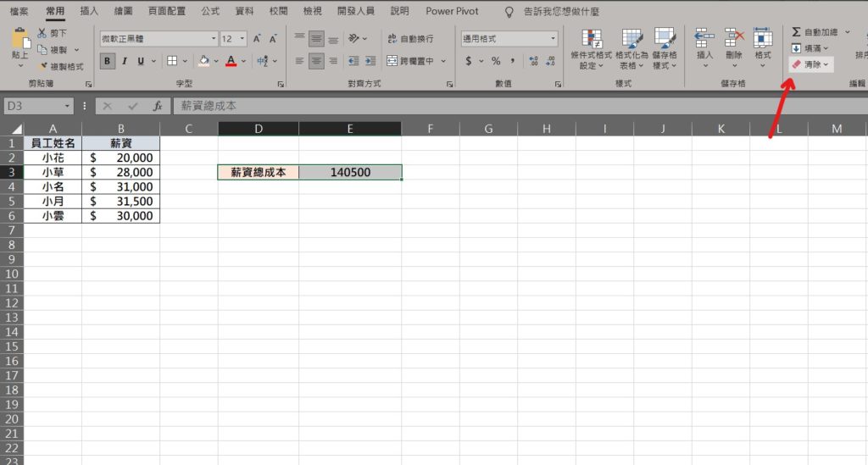Click the Insert Function fx icon
The height and width of the screenshot is (465, 868).
pos(157,106)
